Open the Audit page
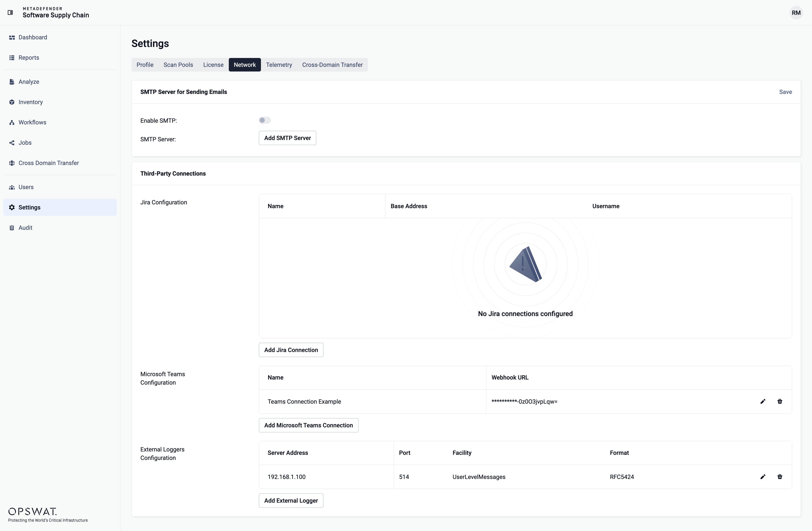This screenshot has width=812, height=531. [60, 228]
